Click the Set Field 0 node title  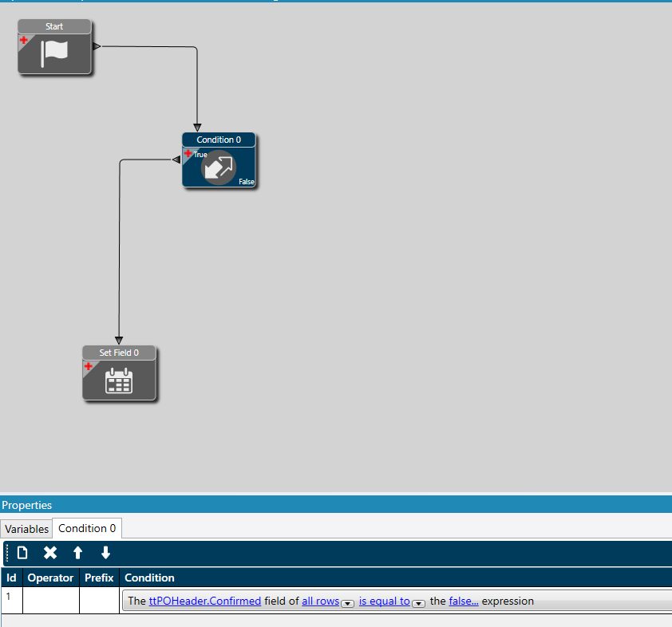(x=119, y=353)
